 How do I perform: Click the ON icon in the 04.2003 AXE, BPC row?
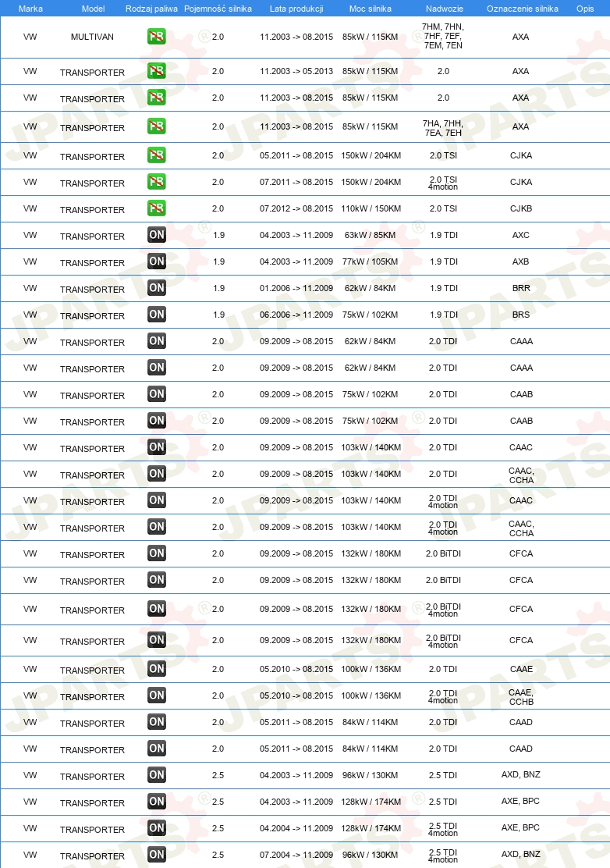[157, 802]
